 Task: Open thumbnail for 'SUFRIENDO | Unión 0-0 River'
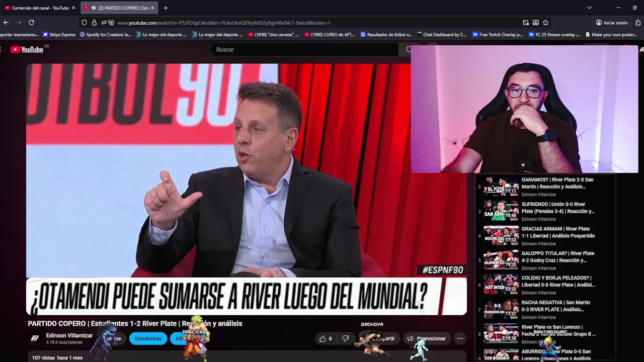501,211
